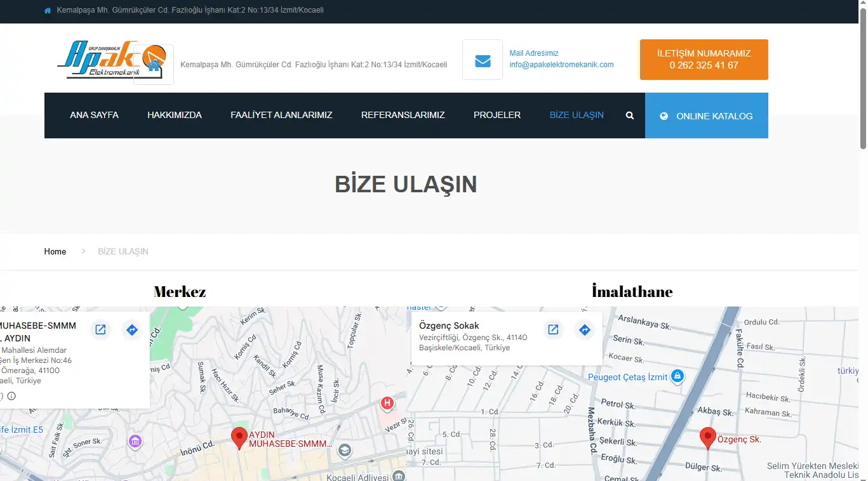Click AYDIN MUHASEBE-SMMM map label
868x481 pixels.
point(291,439)
